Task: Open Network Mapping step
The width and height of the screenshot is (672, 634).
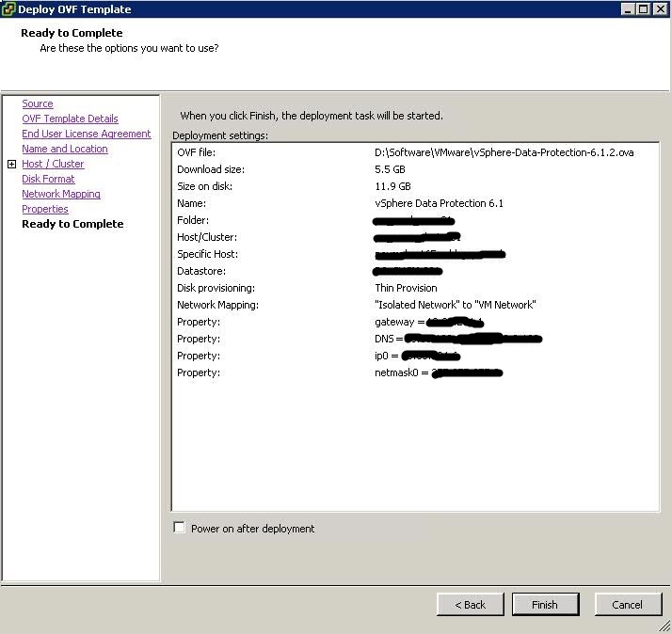Action: [61, 194]
